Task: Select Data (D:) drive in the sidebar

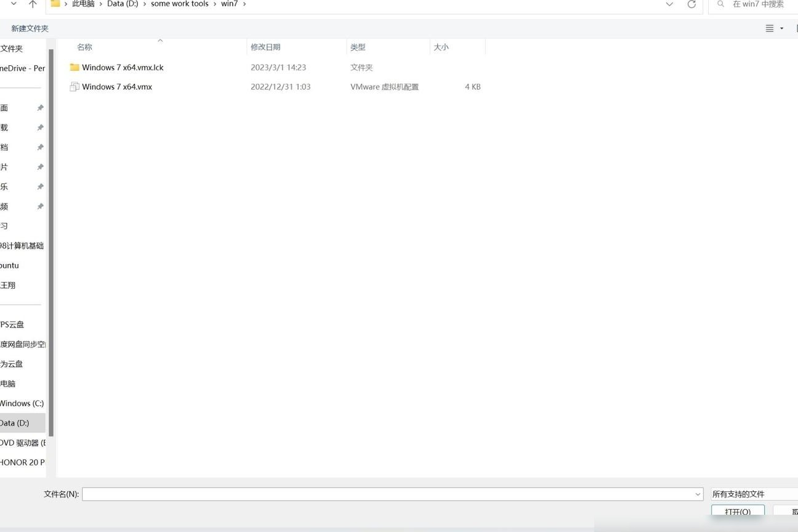Action: (23, 423)
